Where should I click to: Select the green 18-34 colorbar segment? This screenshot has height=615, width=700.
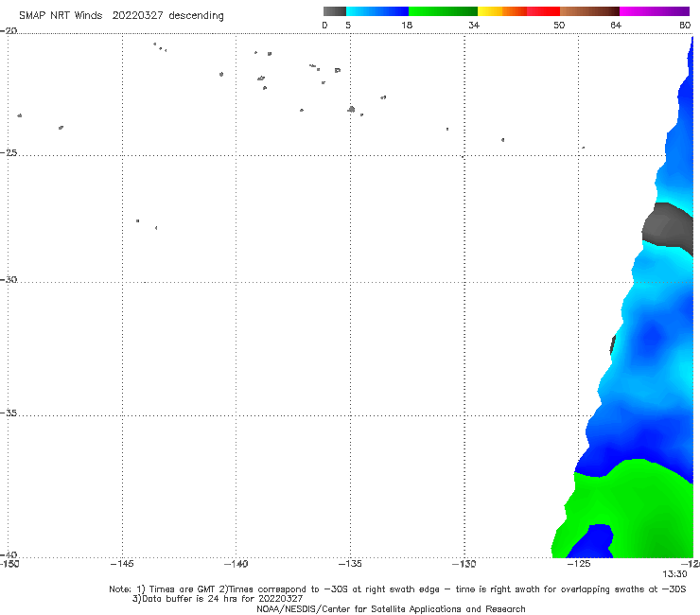point(443,11)
